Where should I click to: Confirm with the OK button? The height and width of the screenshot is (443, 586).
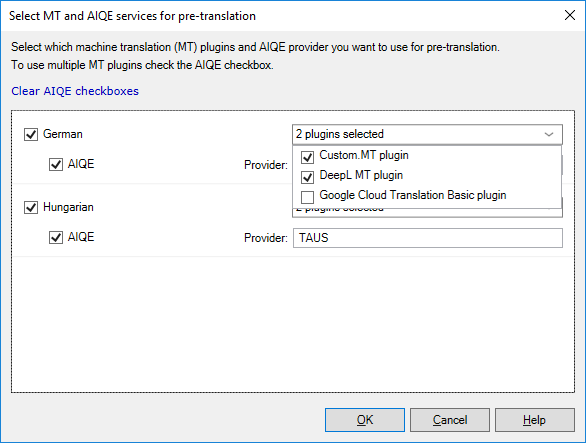coord(365,420)
